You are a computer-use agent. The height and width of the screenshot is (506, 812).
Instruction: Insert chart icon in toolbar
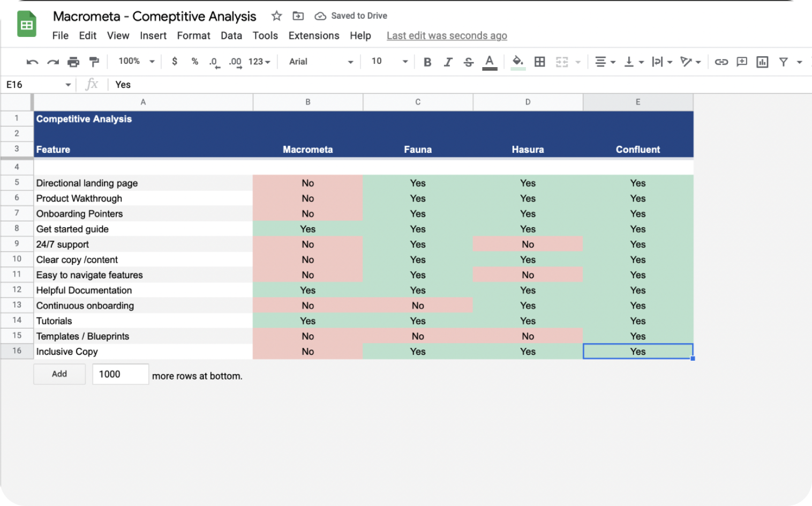point(762,62)
